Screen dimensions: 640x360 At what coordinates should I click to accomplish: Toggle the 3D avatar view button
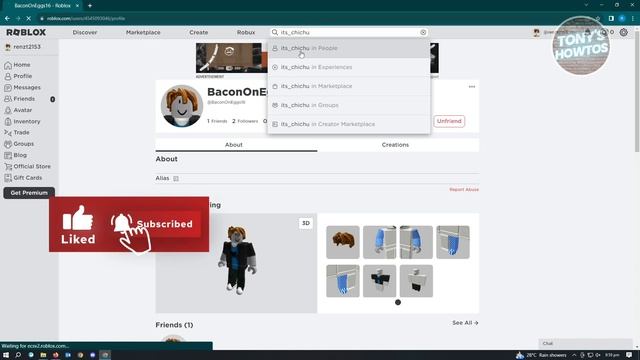pyautogui.click(x=306, y=223)
